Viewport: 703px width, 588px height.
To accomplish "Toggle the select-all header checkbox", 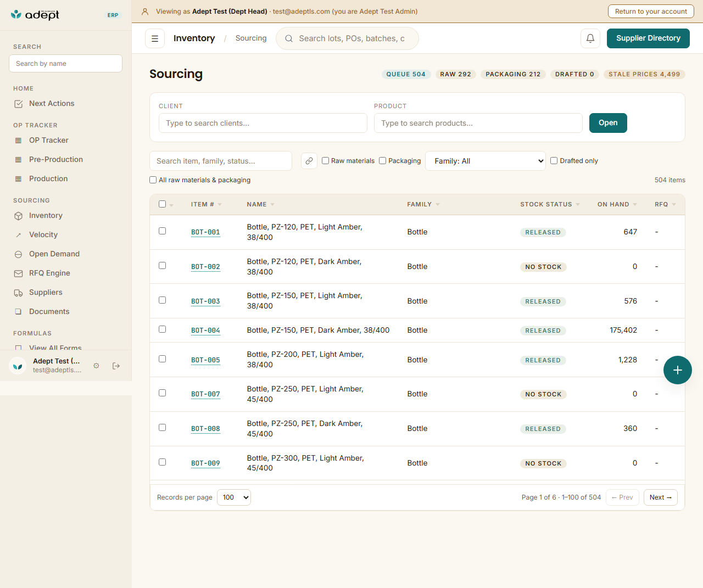I will [x=162, y=204].
